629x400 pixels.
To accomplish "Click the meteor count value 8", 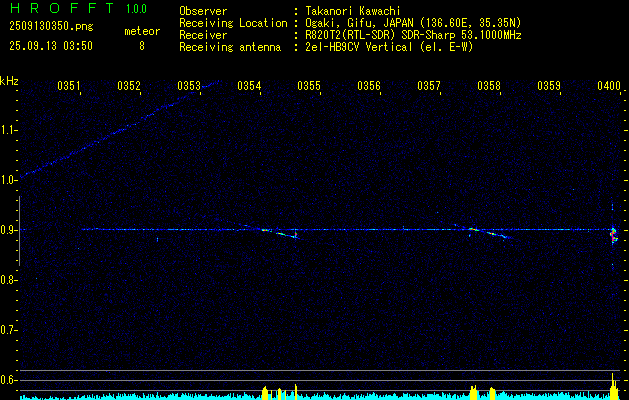I will (142, 46).
